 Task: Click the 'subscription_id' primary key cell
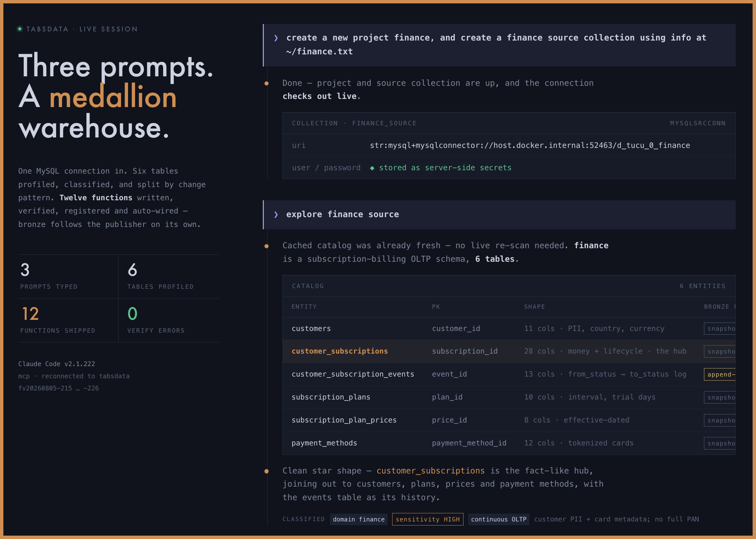[465, 351]
